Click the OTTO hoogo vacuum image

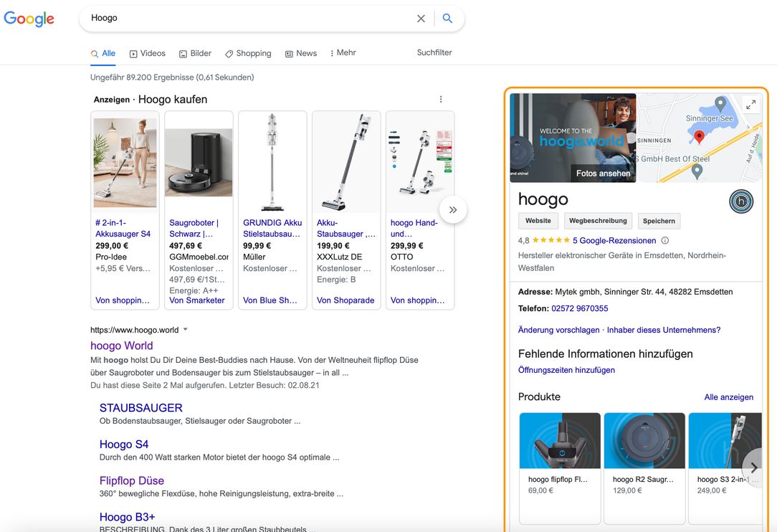point(420,163)
